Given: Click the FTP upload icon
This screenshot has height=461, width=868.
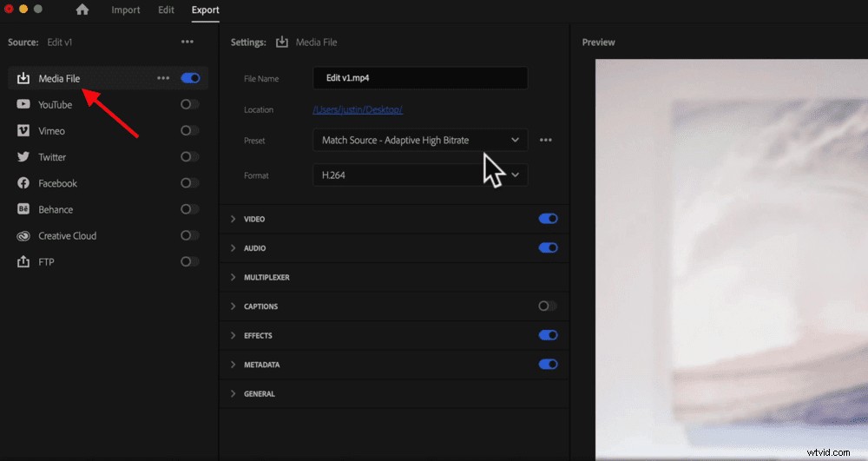Looking at the screenshot, I should 23,261.
